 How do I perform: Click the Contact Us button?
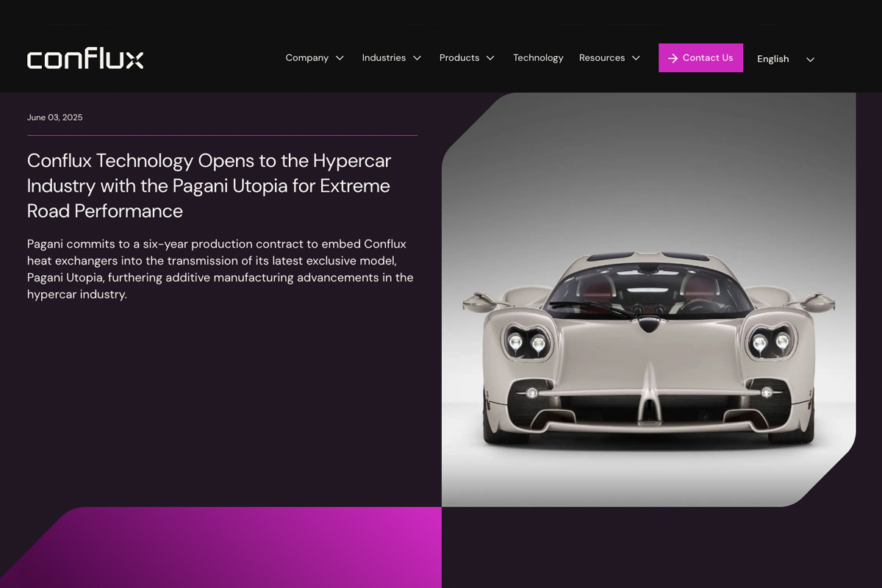(700, 58)
